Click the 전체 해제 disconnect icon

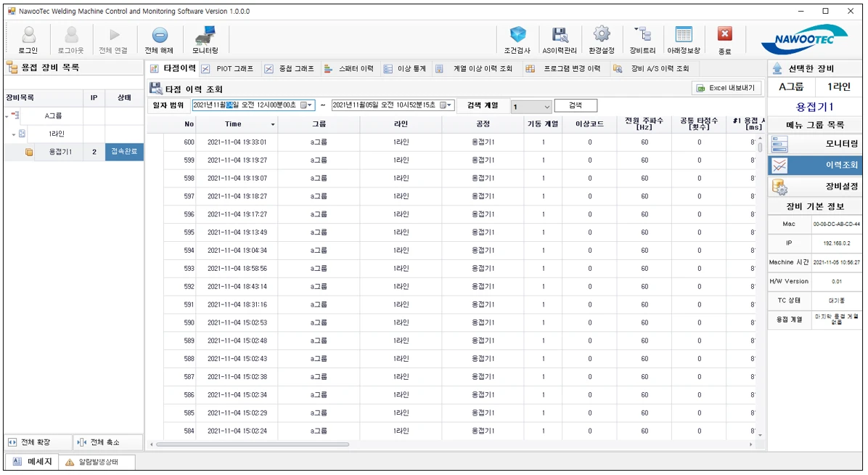[160, 35]
